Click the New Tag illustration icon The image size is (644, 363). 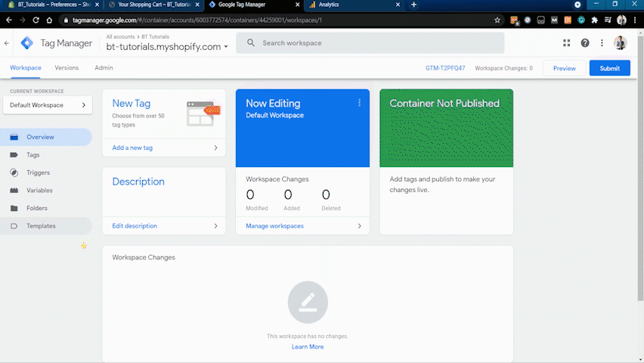(203, 113)
